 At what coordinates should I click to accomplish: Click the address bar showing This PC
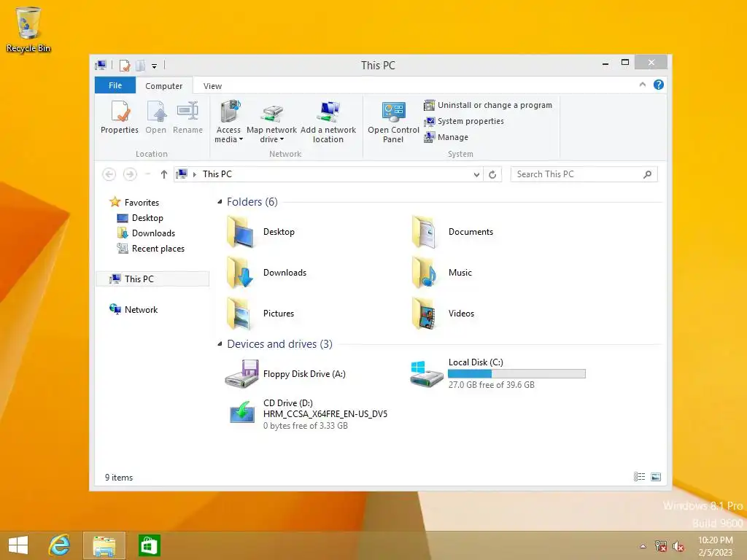(328, 174)
